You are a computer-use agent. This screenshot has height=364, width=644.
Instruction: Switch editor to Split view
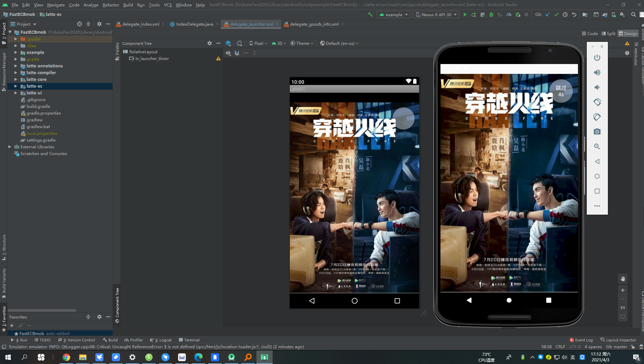point(608,33)
